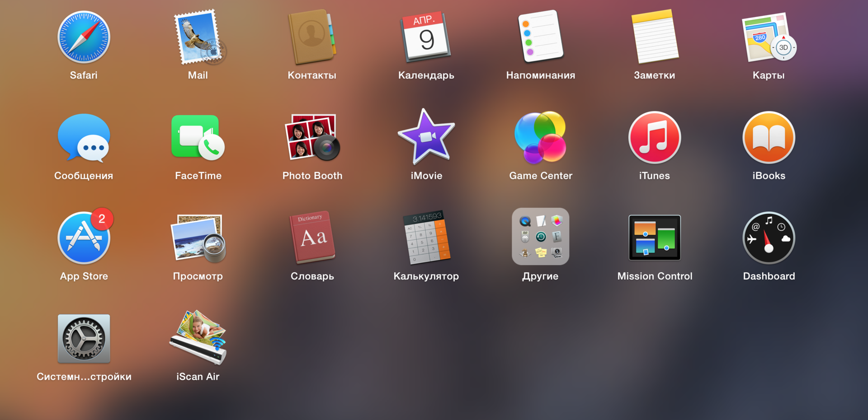Open the Контакты address book icon
868x420 pixels.
[x=312, y=37]
